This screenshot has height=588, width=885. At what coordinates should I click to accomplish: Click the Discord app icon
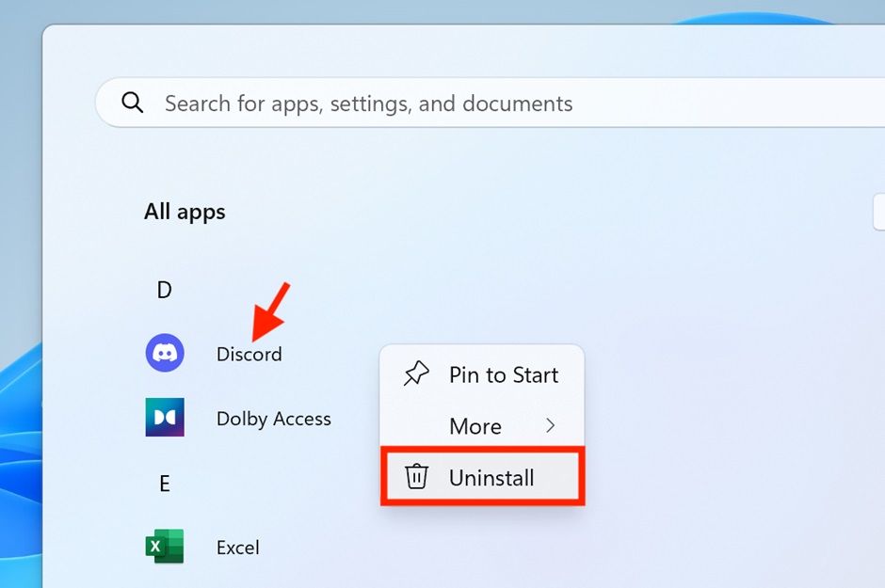[x=165, y=353]
